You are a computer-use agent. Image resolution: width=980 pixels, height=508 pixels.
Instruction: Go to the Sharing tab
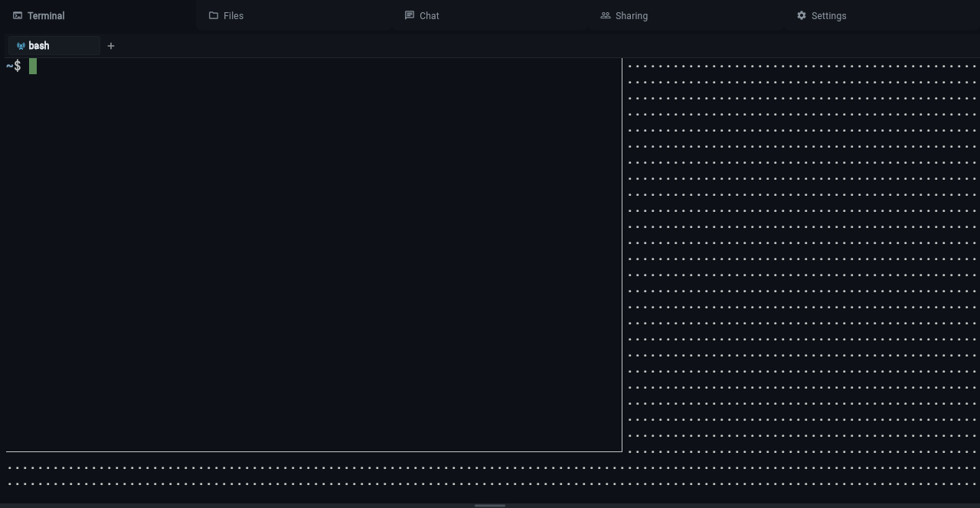pyautogui.click(x=686, y=15)
